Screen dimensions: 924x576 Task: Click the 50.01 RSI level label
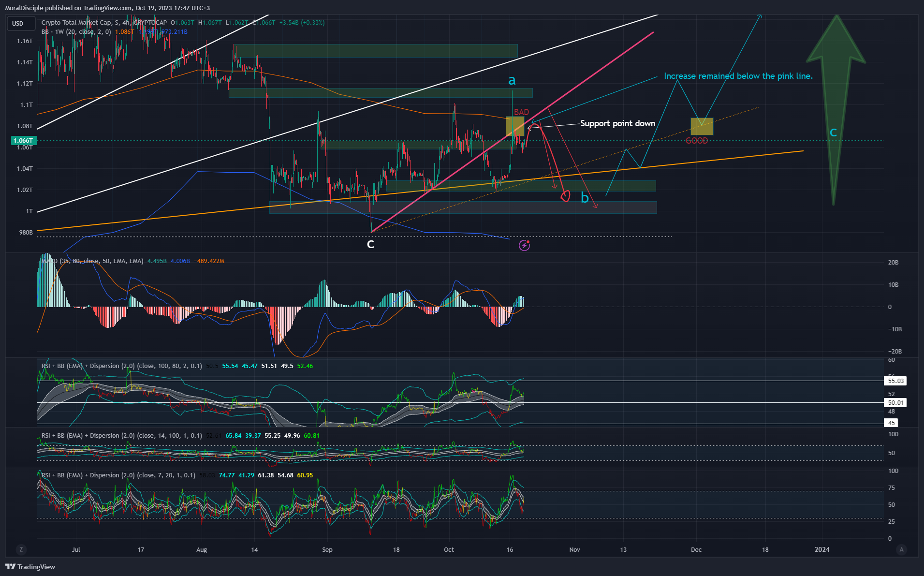point(895,403)
